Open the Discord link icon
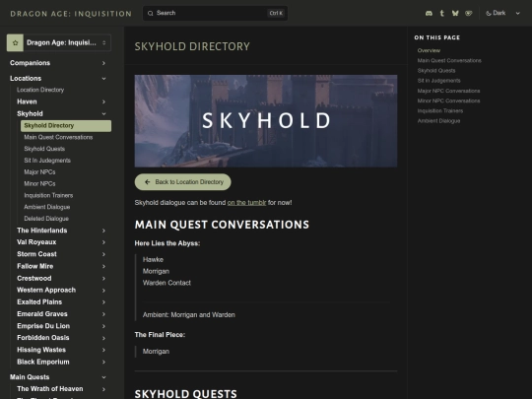 [429, 13]
